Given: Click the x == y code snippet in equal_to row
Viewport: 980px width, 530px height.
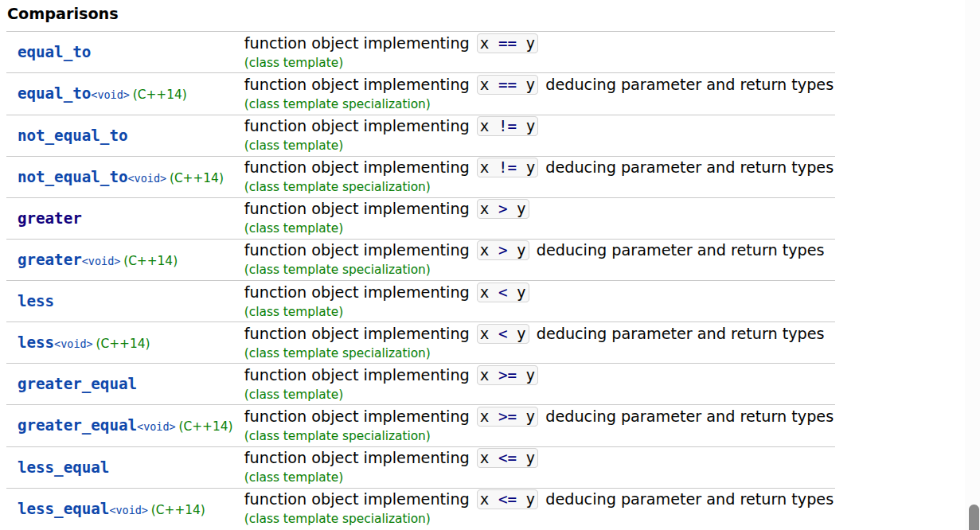Looking at the screenshot, I should [x=507, y=44].
